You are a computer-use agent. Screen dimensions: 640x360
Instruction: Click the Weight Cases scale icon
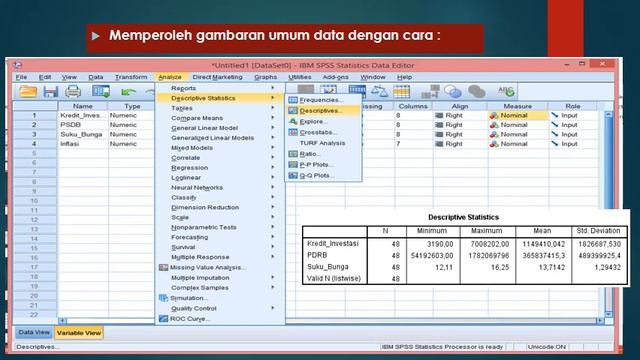379,91
